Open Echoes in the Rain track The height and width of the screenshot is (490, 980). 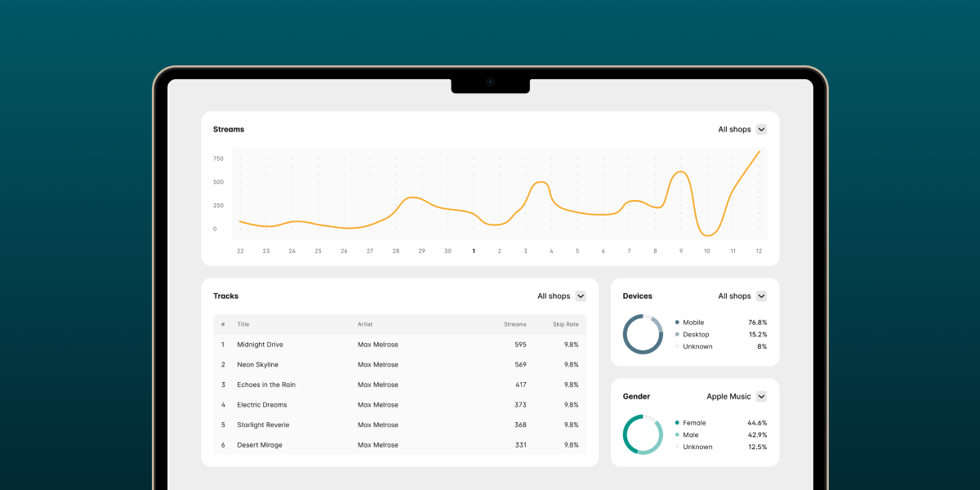click(266, 385)
